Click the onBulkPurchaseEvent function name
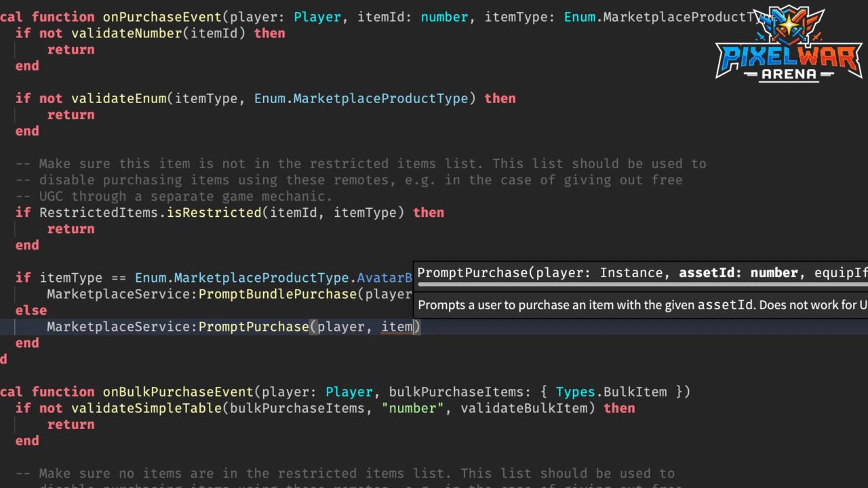Viewport: 868px width, 488px height. (178, 392)
